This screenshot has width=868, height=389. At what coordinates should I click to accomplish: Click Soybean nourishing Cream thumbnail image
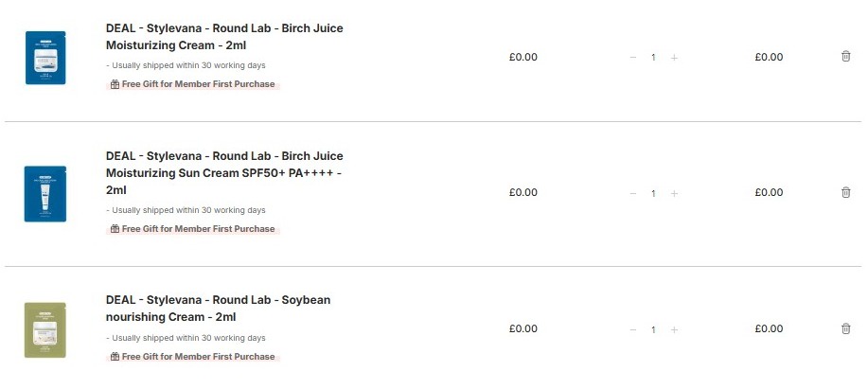click(45, 329)
